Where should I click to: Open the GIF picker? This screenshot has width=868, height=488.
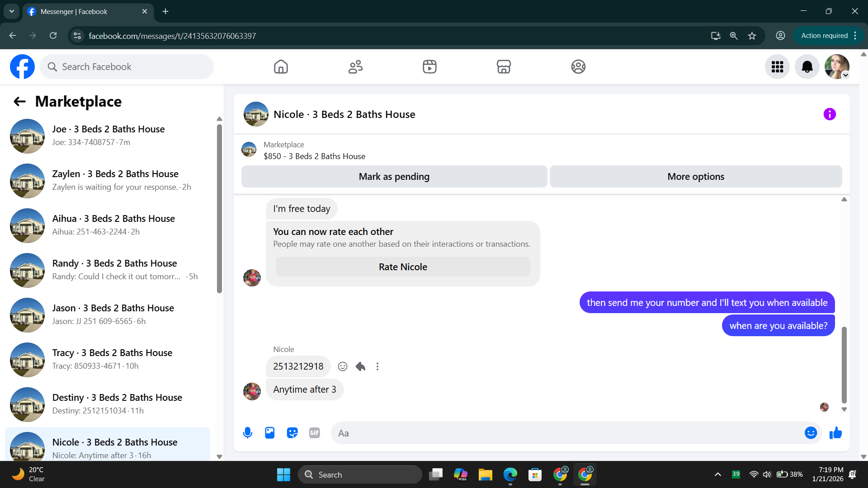click(x=314, y=433)
